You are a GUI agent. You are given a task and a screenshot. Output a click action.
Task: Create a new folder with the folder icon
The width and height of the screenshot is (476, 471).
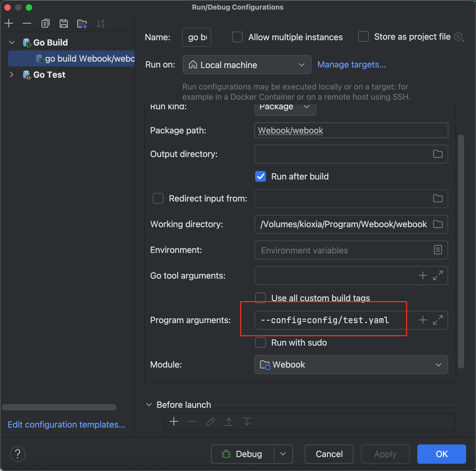pos(82,24)
